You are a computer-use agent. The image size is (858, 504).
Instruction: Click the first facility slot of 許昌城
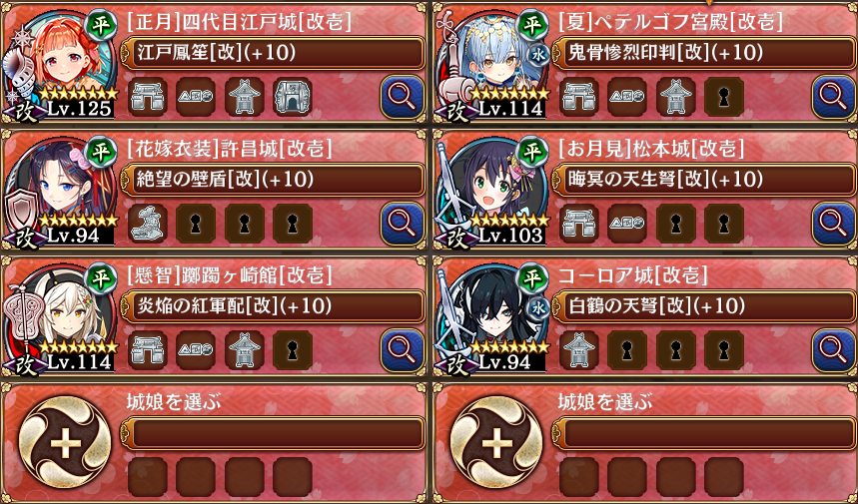coord(148,224)
